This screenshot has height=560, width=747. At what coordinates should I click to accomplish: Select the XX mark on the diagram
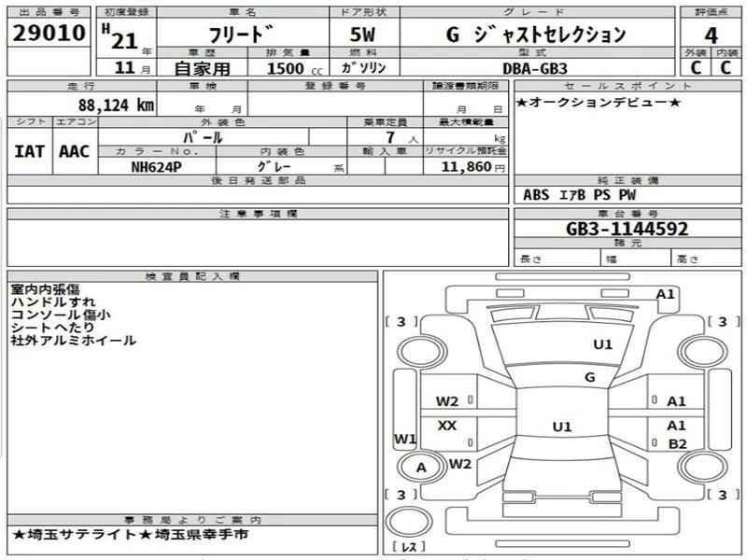[447, 426]
